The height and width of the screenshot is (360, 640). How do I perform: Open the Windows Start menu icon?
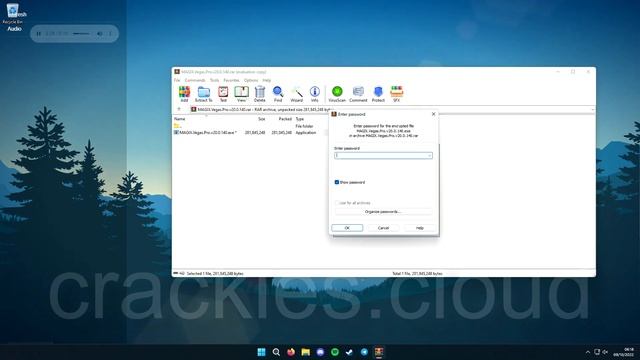point(261,352)
